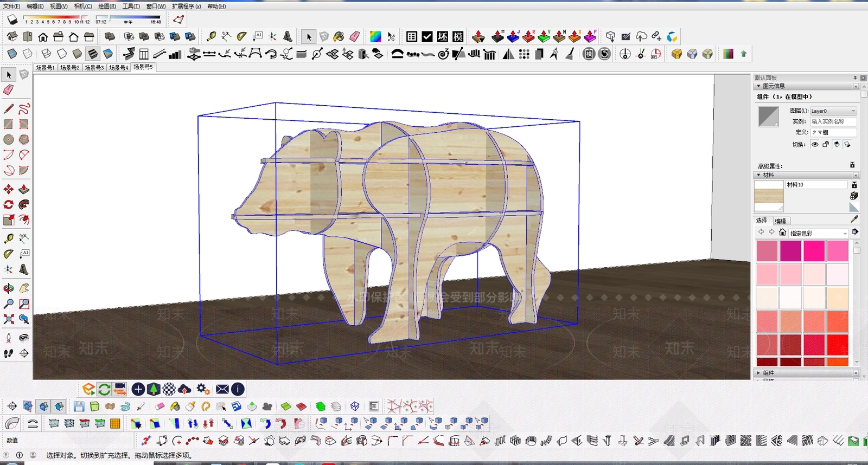Select the Protractor tool in top toolbar
The height and width of the screenshot is (465, 868).
241,36
